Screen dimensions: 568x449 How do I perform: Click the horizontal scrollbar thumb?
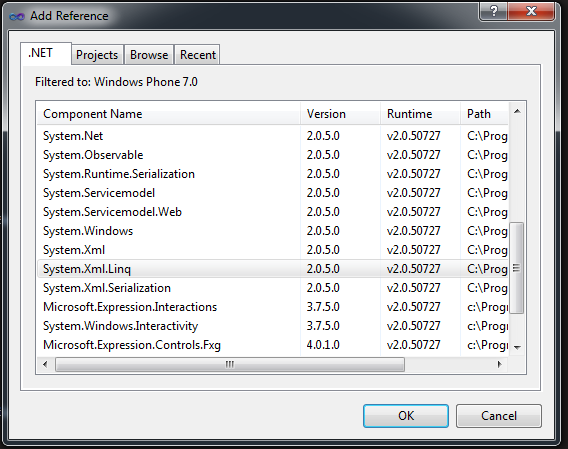coord(230,364)
